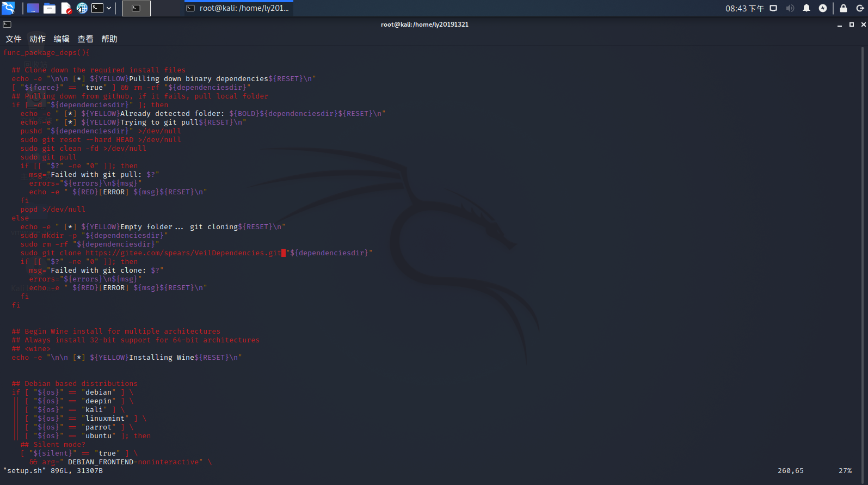Screen dimensions: 868x485
Task: Click the "ubuntu" string
Action: (x=99, y=436)
